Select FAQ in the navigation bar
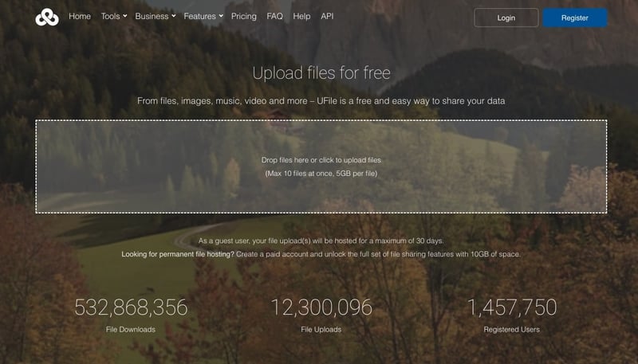Viewport: 638px width, 364px height. point(274,16)
